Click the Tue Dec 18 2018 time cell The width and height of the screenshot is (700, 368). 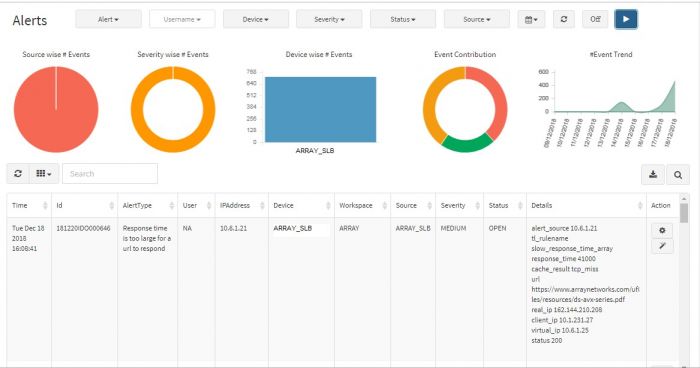[28, 238]
